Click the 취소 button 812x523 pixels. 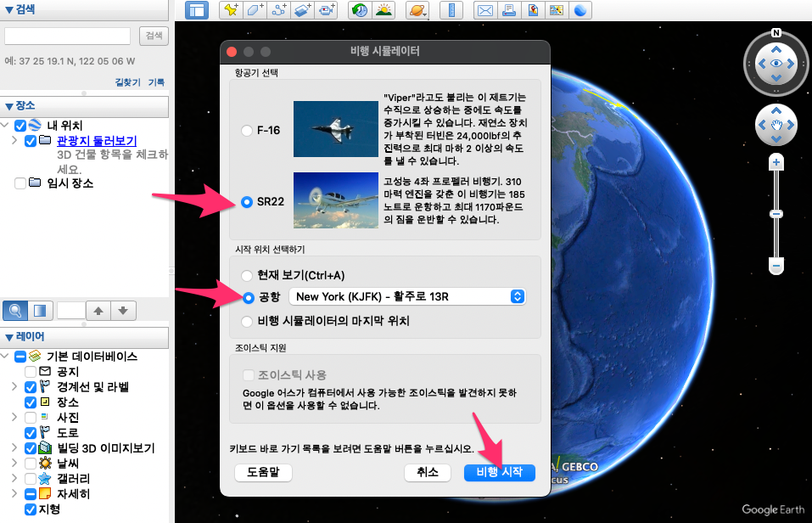[428, 472]
